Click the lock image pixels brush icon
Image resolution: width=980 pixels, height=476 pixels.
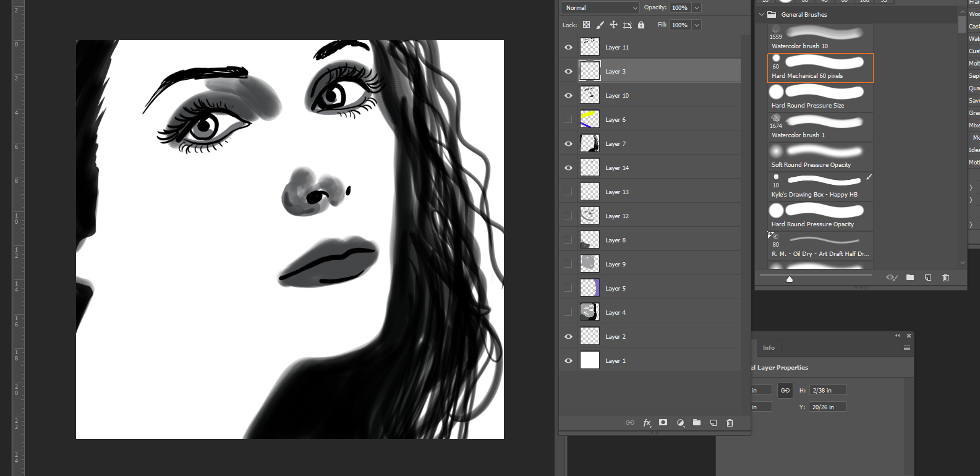(600, 25)
